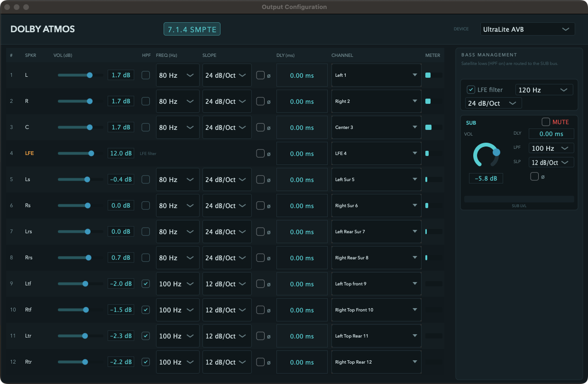Click the Output Configuration window title
The width and height of the screenshot is (588, 384).
pyautogui.click(x=294, y=7)
